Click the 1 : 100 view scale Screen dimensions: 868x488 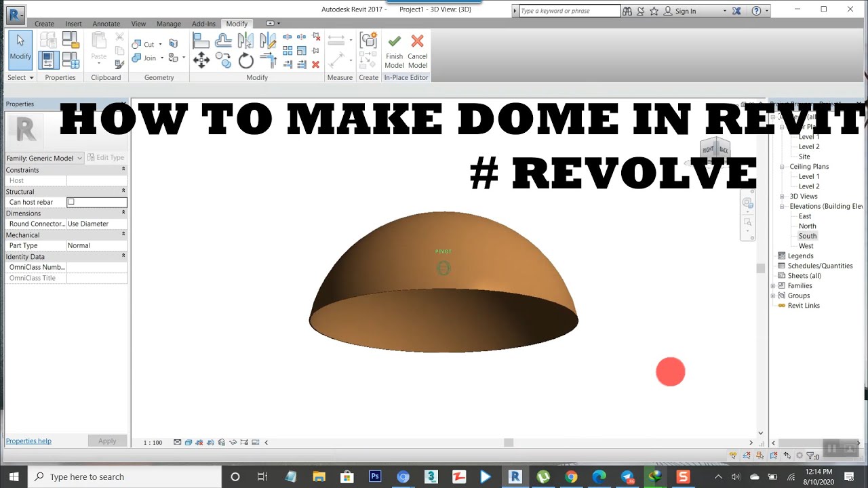point(153,443)
